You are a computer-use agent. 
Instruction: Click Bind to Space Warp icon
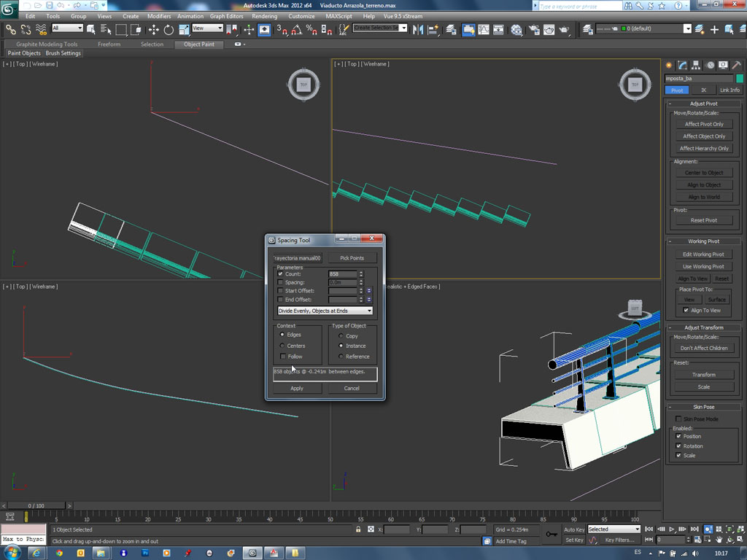pos(42,29)
